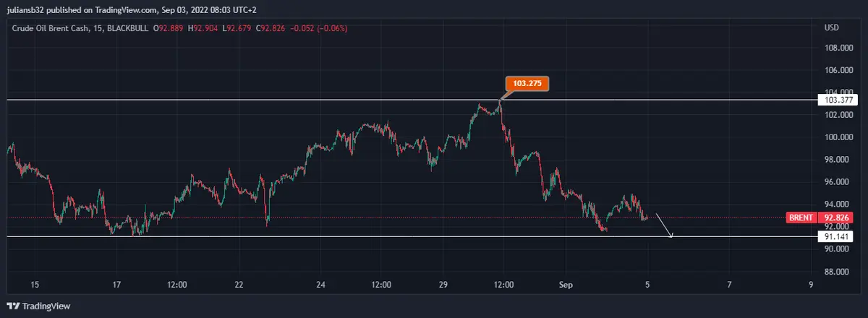Click the 29 date on time axis
This screenshot has width=868, height=318.
tap(443, 285)
